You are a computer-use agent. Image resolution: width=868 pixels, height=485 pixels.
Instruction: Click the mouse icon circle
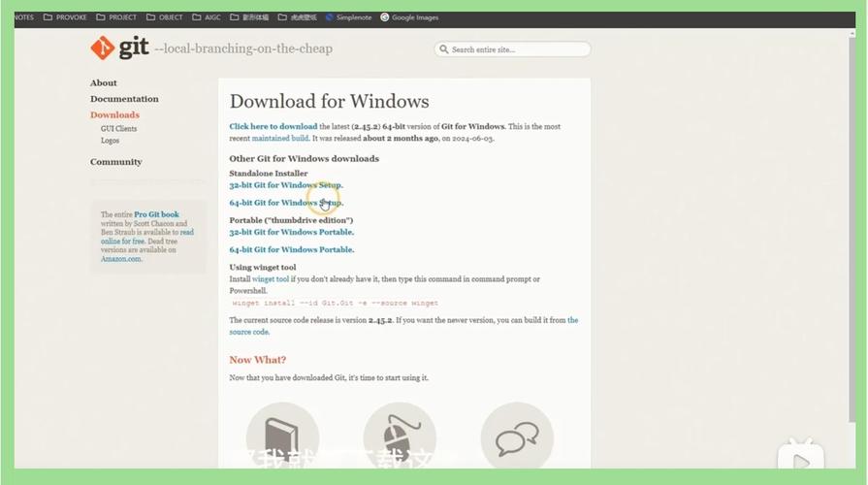click(x=400, y=436)
